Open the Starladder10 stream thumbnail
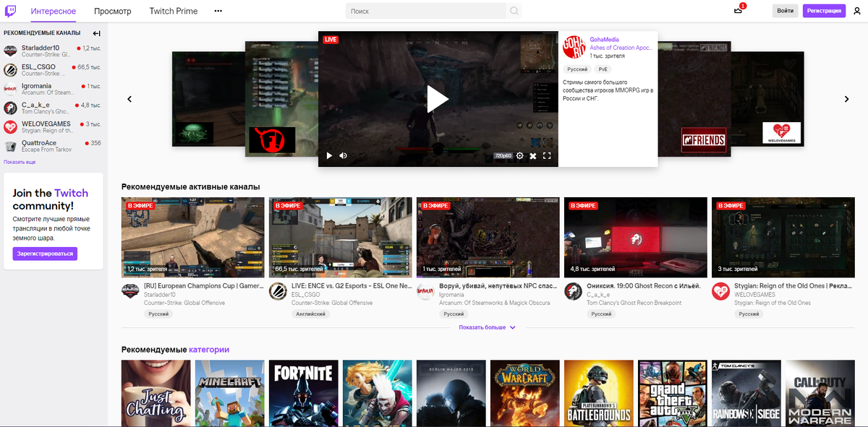The height and width of the screenshot is (427, 868). click(193, 238)
